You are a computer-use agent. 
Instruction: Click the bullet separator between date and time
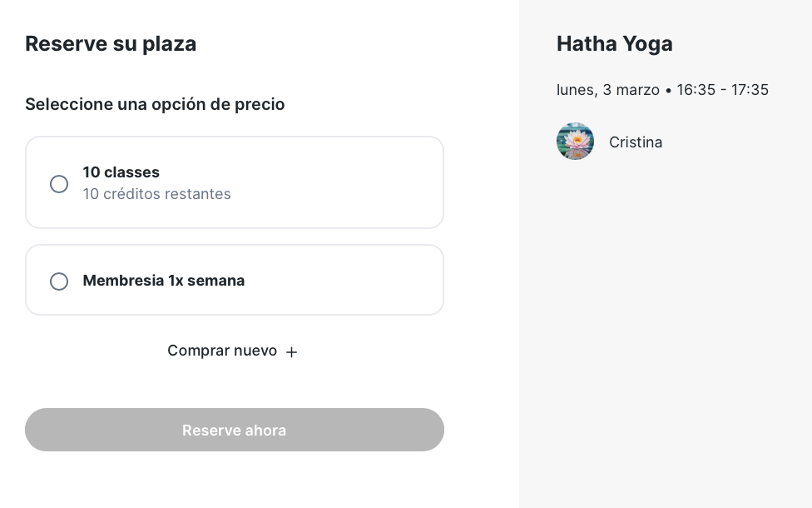(x=668, y=91)
